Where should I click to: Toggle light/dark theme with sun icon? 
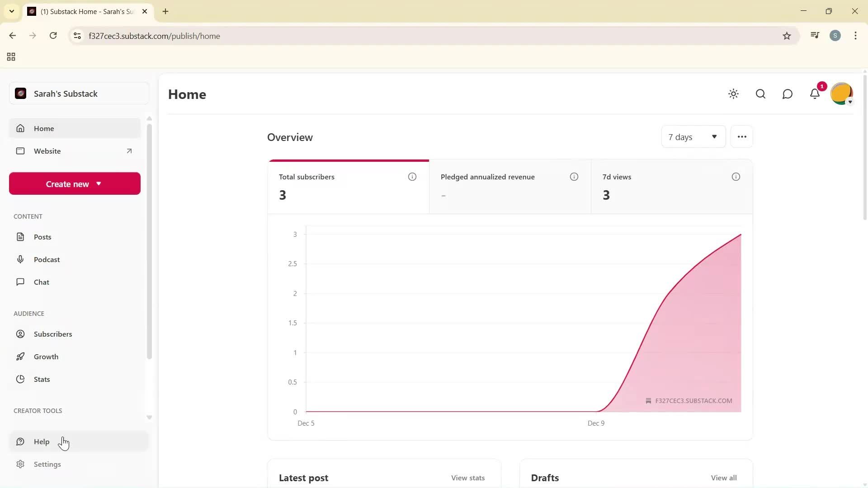733,94
